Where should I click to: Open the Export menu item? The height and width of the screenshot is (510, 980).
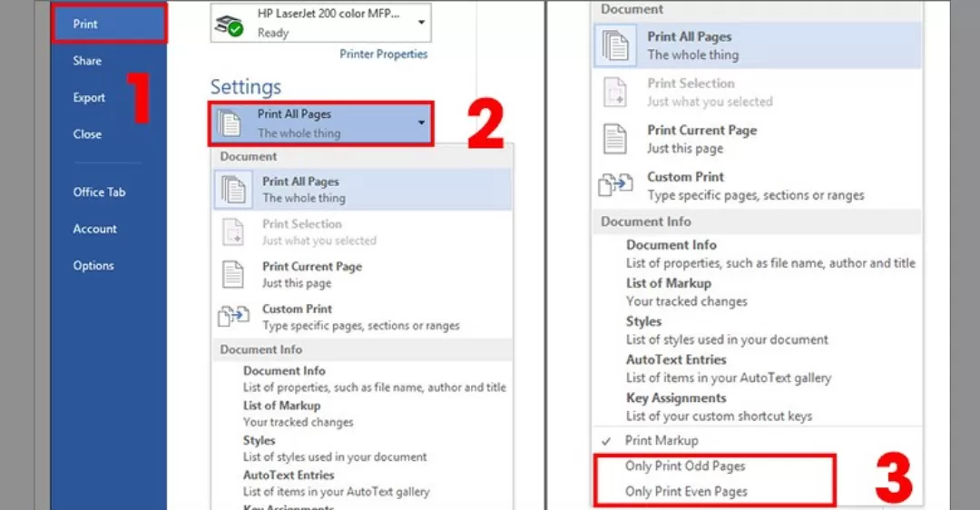tap(89, 97)
